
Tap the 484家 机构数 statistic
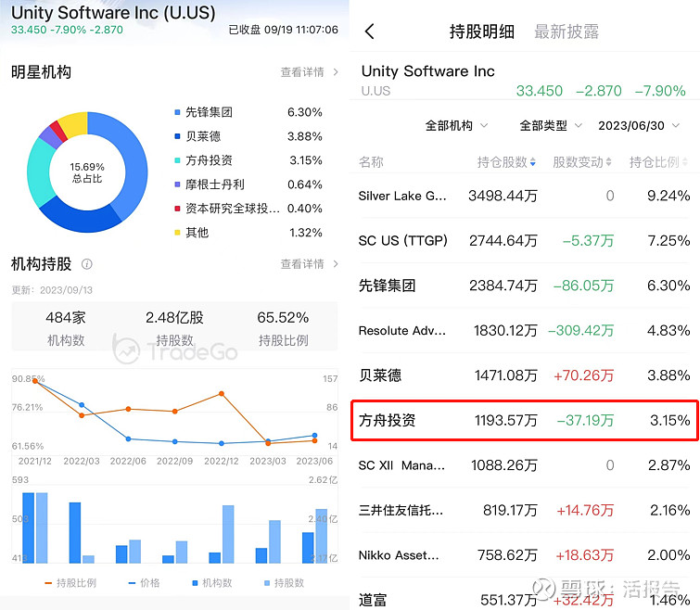point(66,328)
